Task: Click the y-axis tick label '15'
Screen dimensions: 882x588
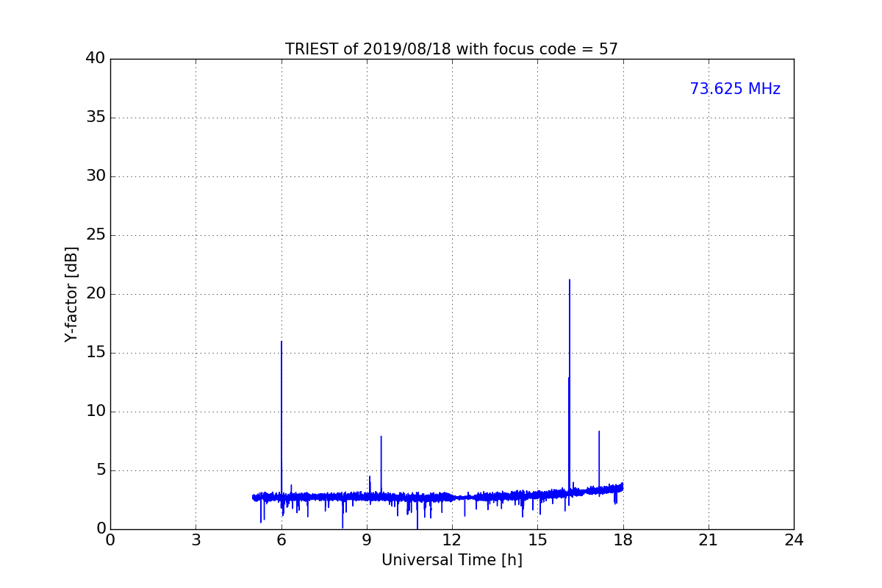Action: (x=96, y=353)
